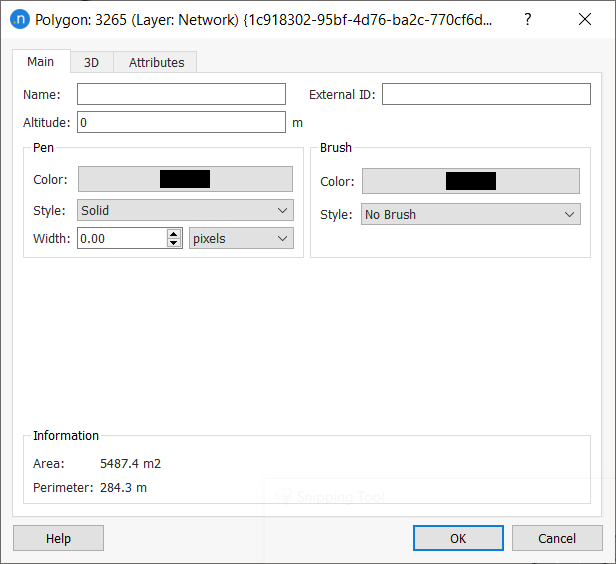Screen dimensions: 616x564
Task: Switch to the Main tab
Action: pyautogui.click(x=41, y=62)
